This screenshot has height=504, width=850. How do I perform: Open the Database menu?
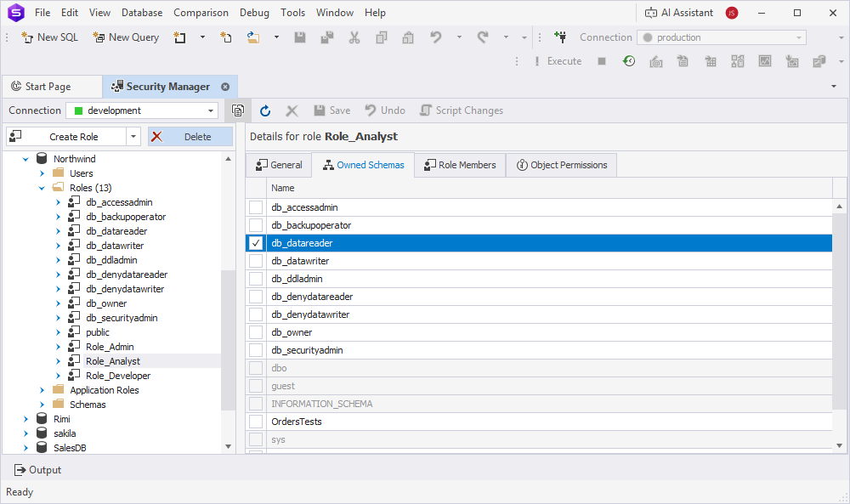(141, 12)
